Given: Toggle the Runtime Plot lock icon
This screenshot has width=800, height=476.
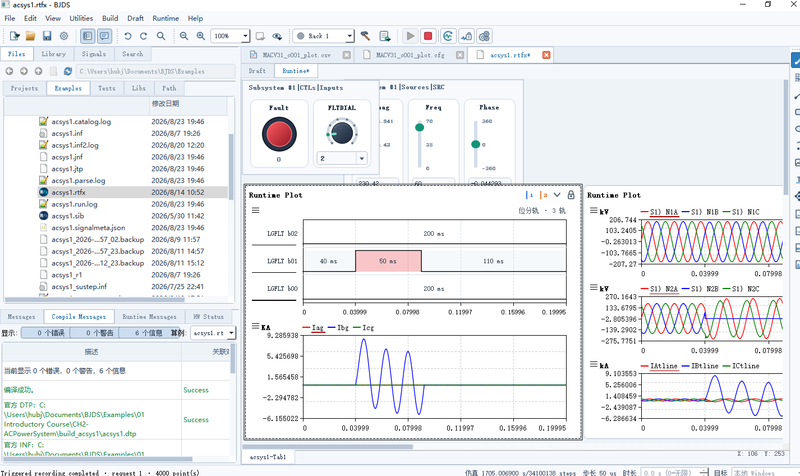Looking at the screenshot, I should click(x=571, y=195).
